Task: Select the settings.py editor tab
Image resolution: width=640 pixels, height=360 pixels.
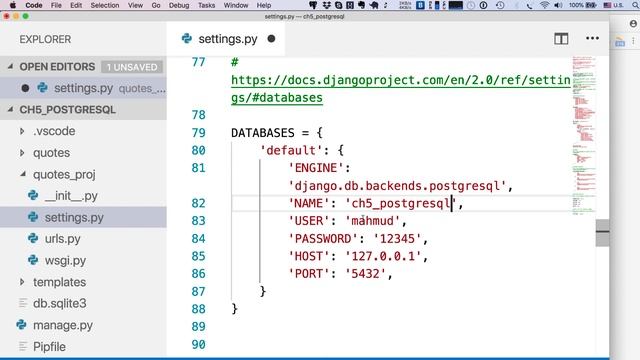Action: [226, 39]
